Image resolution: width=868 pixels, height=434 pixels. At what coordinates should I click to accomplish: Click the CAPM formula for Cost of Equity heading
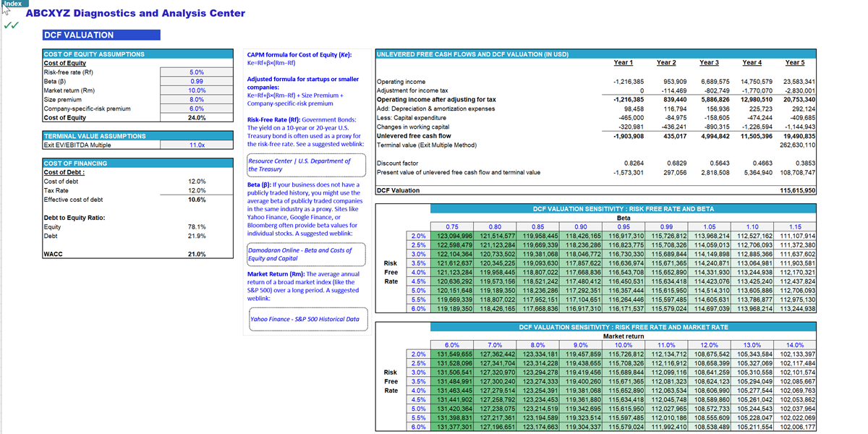[x=299, y=54]
